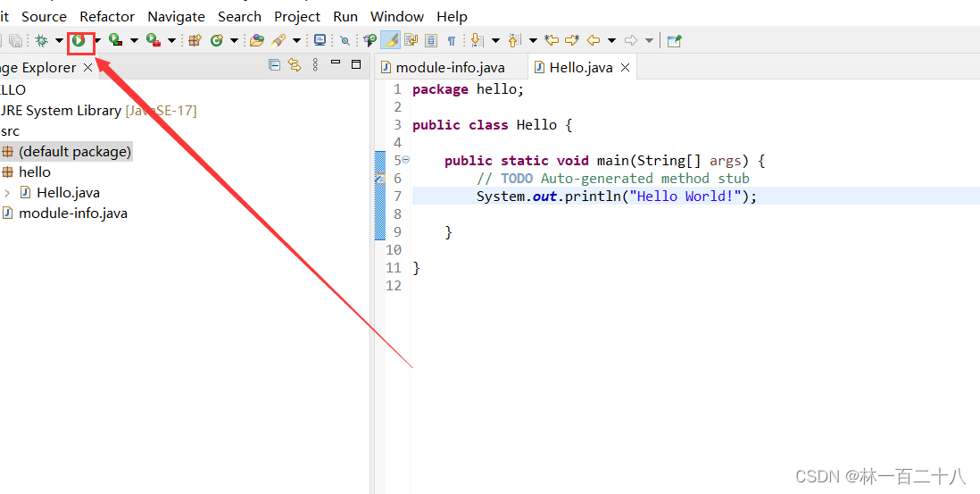Viewport: 980px width, 494px height.
Task: Create a New Java Class
Action: (217, 41)
